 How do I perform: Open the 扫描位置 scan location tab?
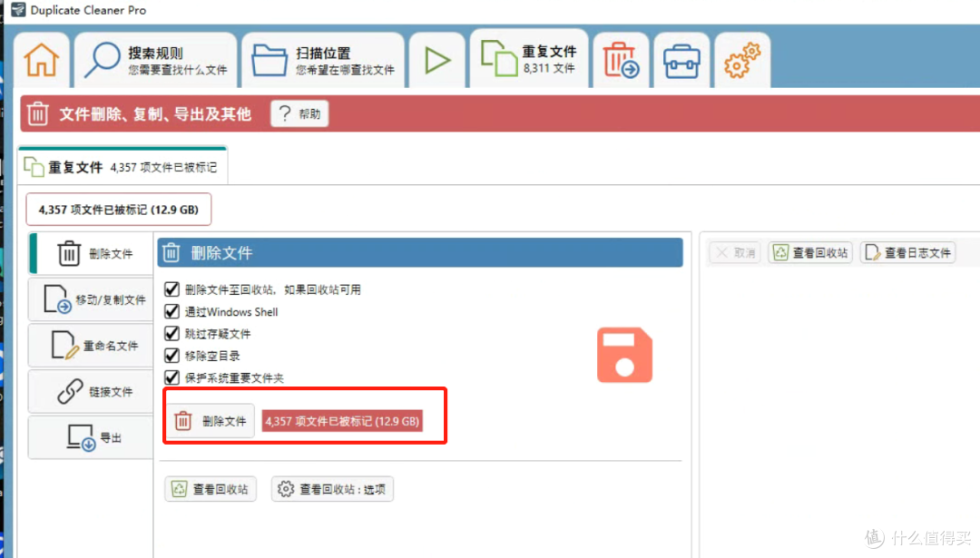pyautogui.click(x=322, y=60)
